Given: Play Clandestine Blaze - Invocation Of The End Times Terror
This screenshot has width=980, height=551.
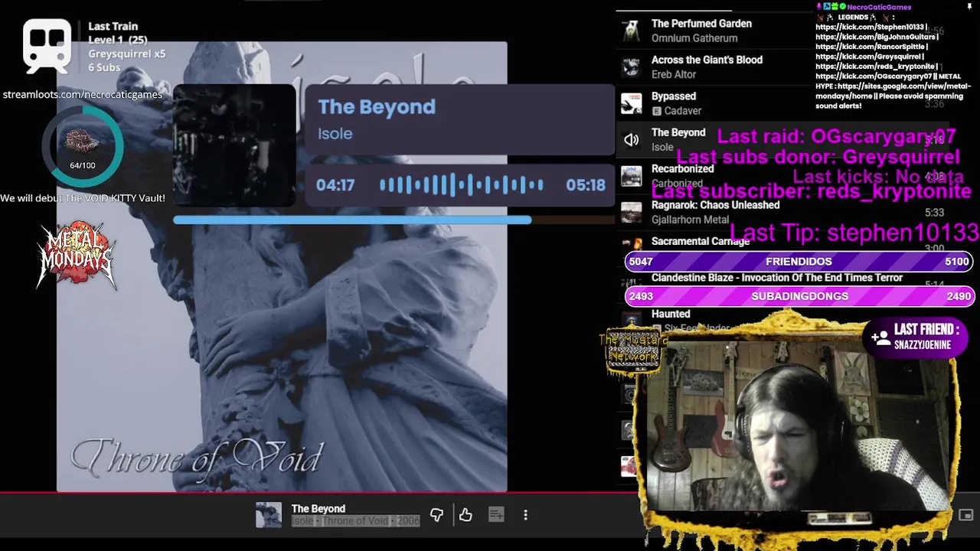Looking at the screenshot, I should tap(777, 278).
